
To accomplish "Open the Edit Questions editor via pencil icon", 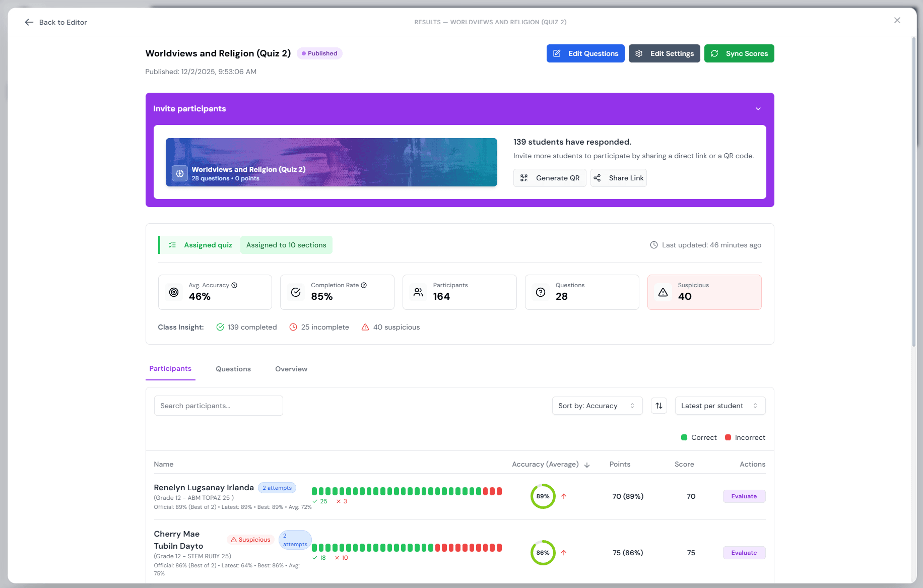I will pyautogui.click(x=557, y=53).
